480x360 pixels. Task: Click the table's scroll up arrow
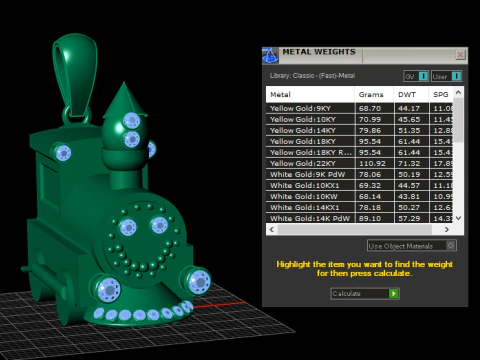coord(458,92)
